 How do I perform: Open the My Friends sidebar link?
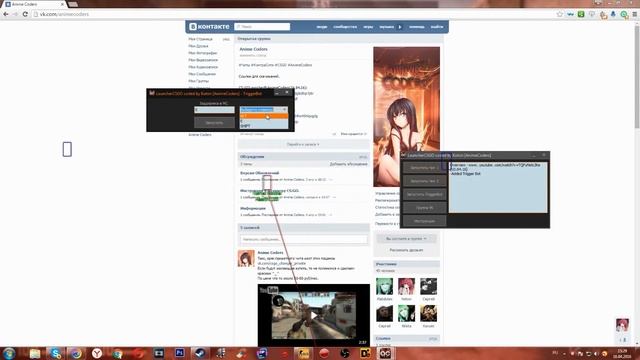[198, 46]
